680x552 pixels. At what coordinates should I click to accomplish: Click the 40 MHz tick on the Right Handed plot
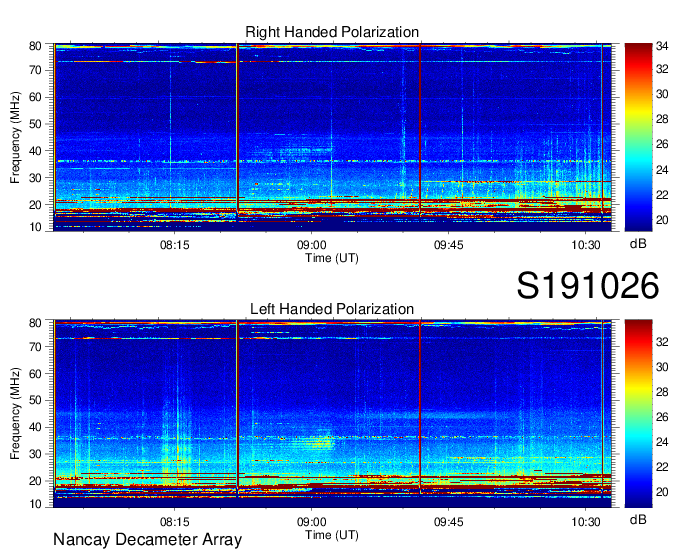35,151
